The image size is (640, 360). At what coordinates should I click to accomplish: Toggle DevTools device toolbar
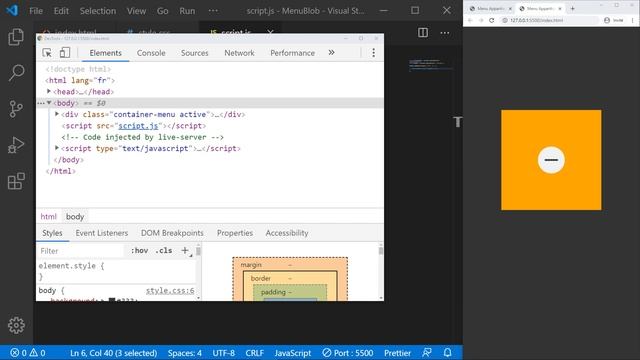point(64,53)
